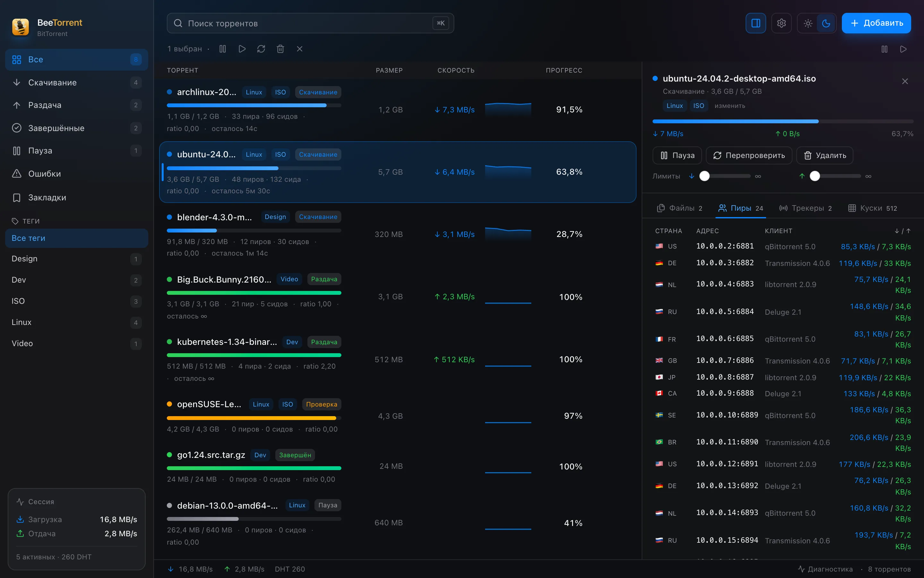Adjust the download limit slider handle
This screenshot has height=578, width=924.
[x=705, y=176]
